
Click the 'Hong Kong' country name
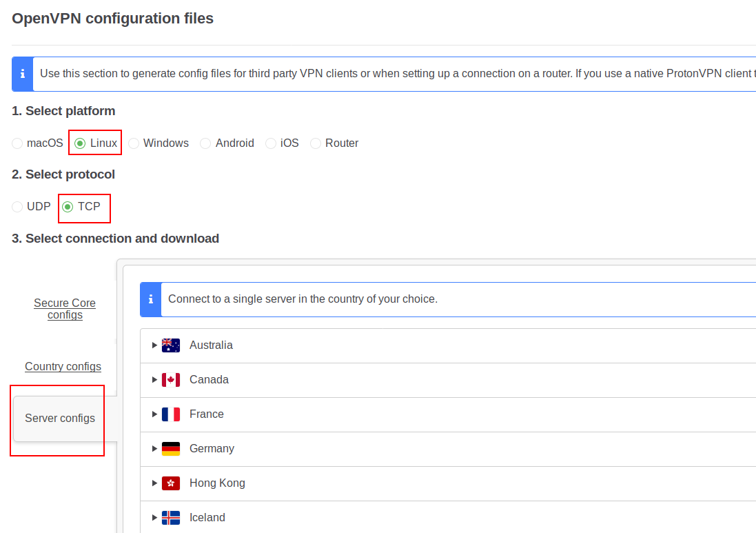coord(218,483)
